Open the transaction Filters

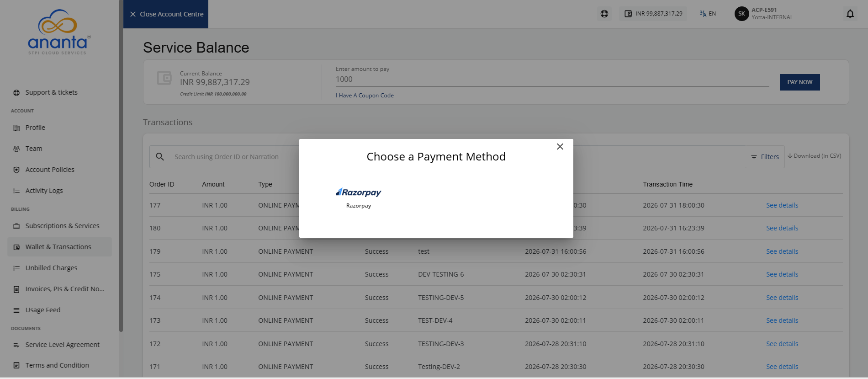coord(765,157)
